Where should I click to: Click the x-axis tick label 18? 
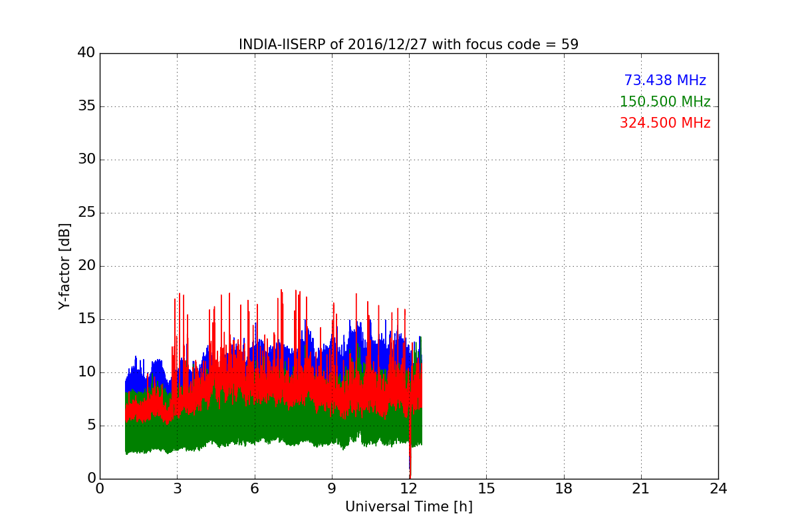tap(564, 489)
